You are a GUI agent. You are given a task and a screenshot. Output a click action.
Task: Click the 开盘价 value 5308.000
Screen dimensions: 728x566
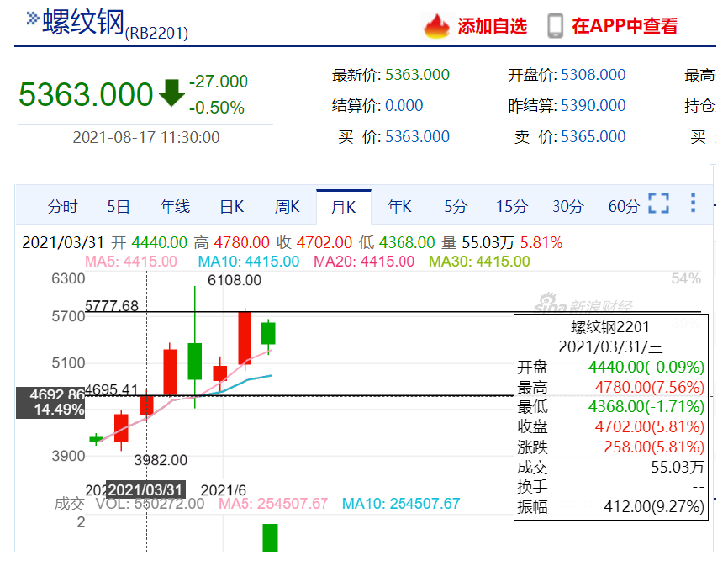tap(593, 75)
